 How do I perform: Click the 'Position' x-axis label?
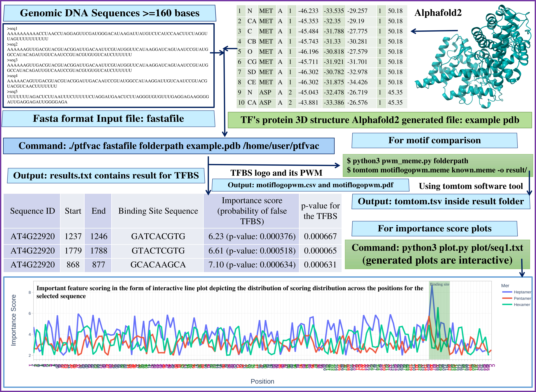[262, 382]
